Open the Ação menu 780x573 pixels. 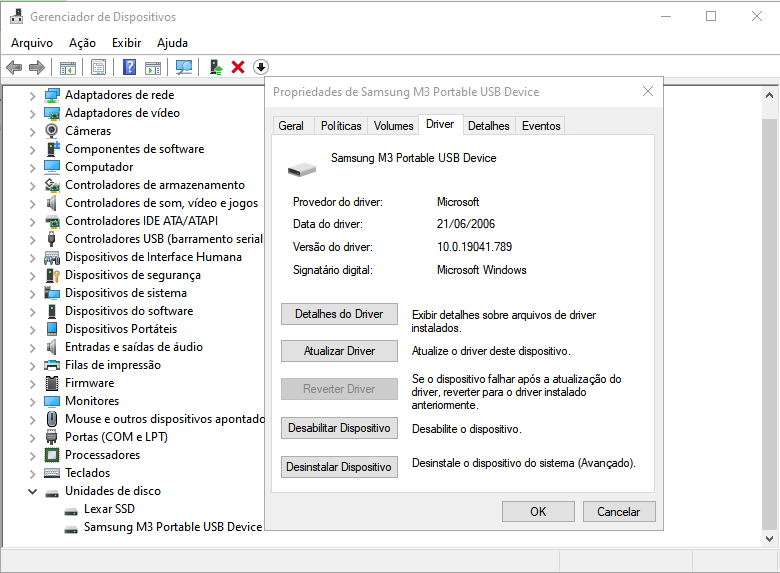click(x=82, y=43)
